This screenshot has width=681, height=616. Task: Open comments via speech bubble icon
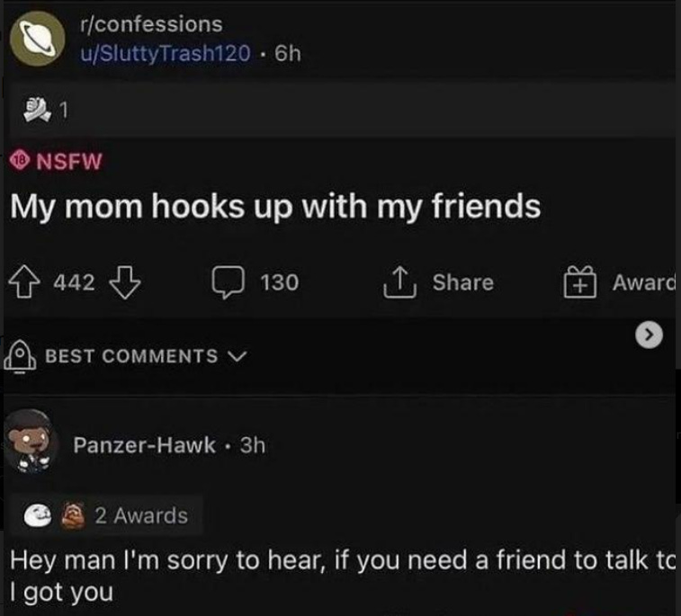[x=228, y=282]
